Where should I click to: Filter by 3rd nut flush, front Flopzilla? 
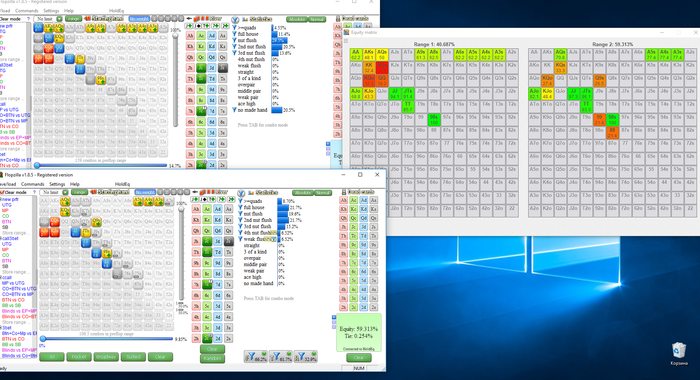click(x=241, y=226)
